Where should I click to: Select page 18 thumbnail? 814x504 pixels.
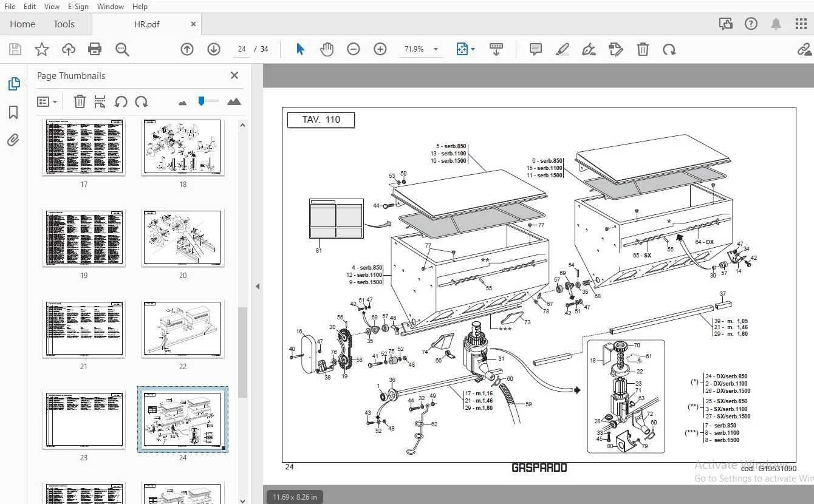pyautogui.click(x=183, y=148)
